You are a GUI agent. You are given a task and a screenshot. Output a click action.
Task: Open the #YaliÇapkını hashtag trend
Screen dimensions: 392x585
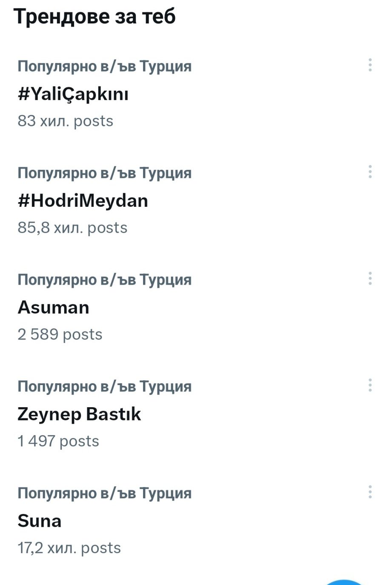click(73, 94)
